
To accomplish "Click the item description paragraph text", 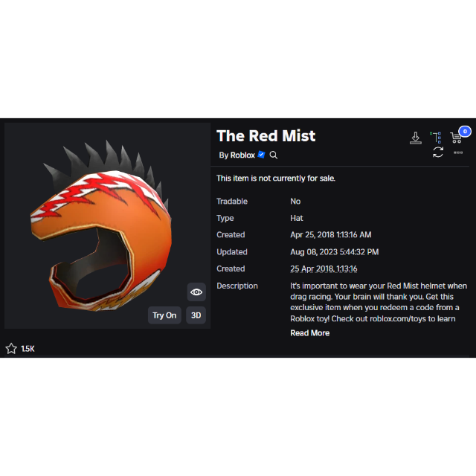I will [379, 303].
